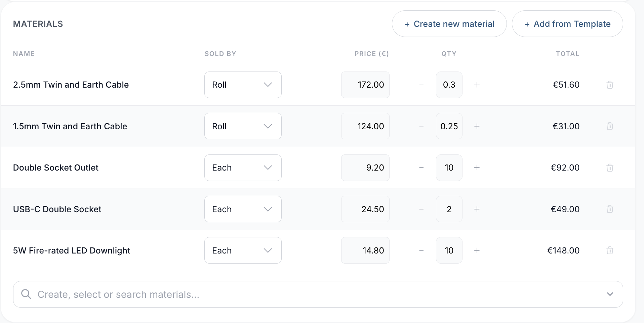Image resolution: width=644 pixels, height=323 pixels.
Task: Click the search magnifier icon in materials search
Action: coord(26,294)
